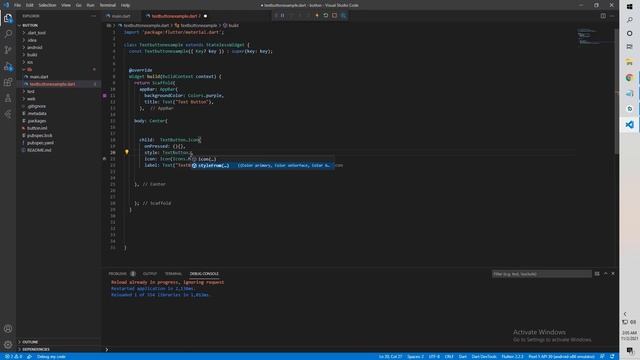Close the bottom panel

tap(613, 273)
